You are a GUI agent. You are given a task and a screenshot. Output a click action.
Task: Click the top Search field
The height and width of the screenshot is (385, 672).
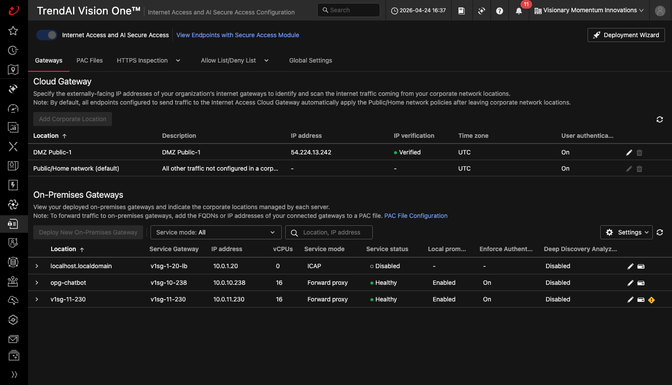[x=348, y=10]
